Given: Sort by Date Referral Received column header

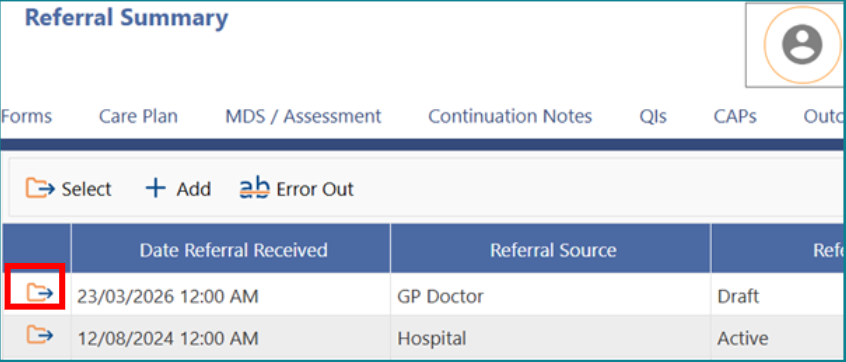Looking at the screenshot, I should [x=233, y=250].
